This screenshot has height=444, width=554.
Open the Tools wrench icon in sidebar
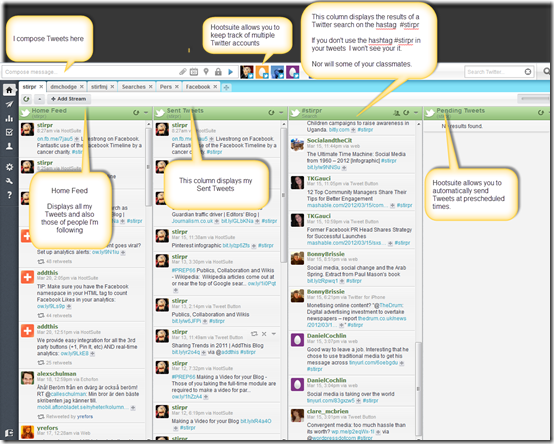[9, 181]
